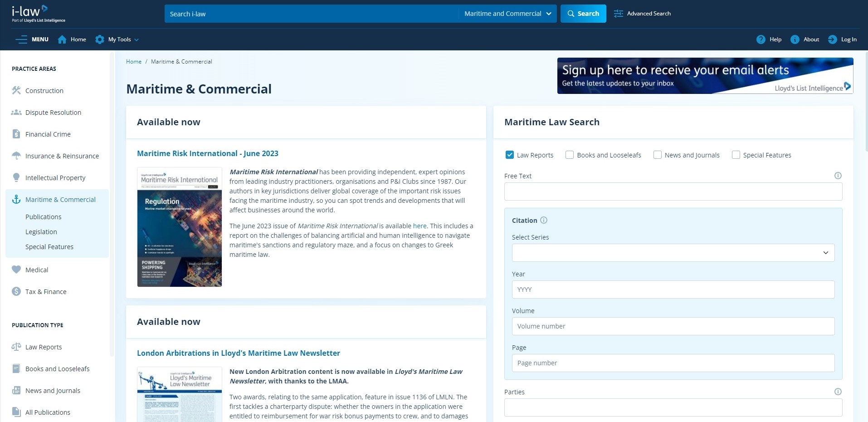Screen dimensions: 868x422
Task: Click the Construction tools icon
Action: pos(16,90)
